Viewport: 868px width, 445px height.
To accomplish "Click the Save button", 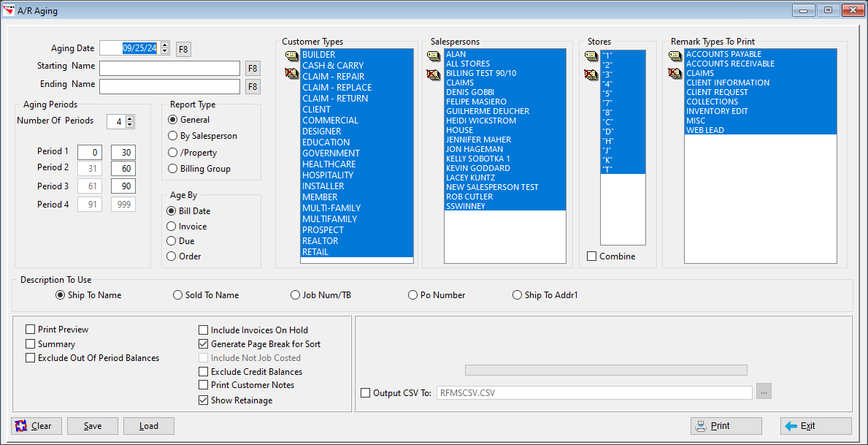I will [93, 426].
